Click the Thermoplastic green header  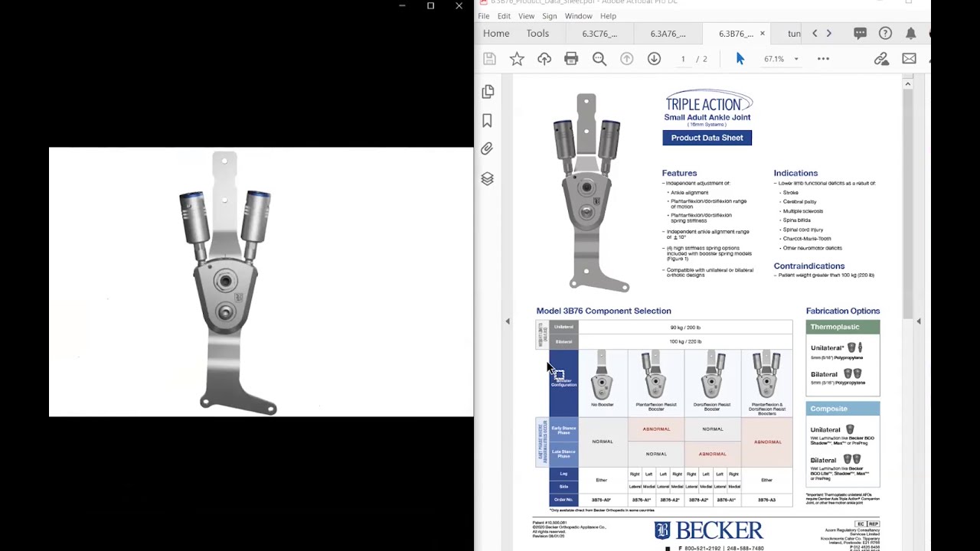843,327
